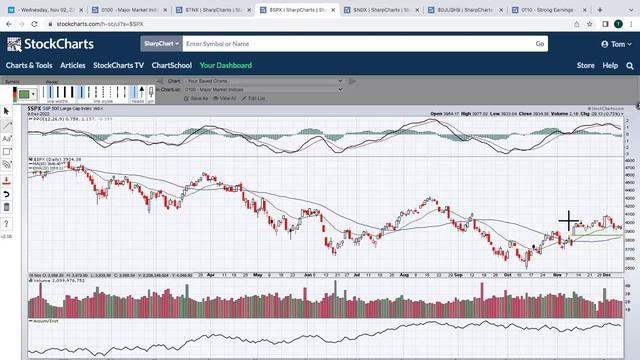The height and width of the screenshot is (360, 640).
Task: Open the Store link
Action: 585,65
